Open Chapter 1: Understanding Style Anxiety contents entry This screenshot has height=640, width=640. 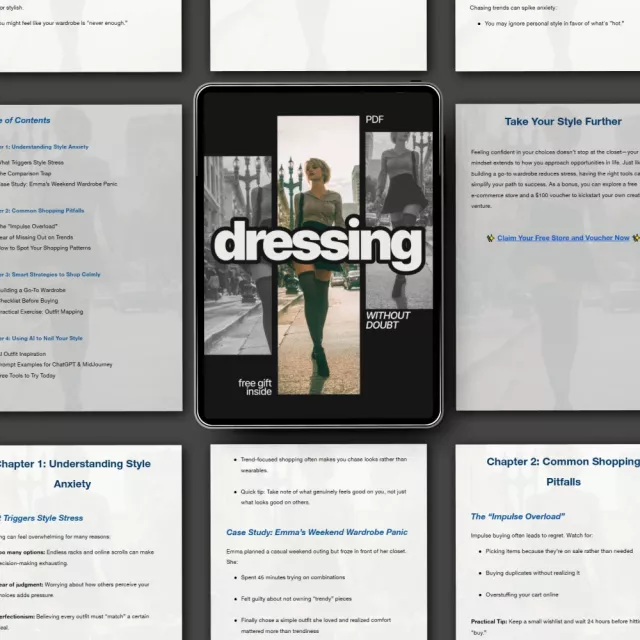pos(45,147)
